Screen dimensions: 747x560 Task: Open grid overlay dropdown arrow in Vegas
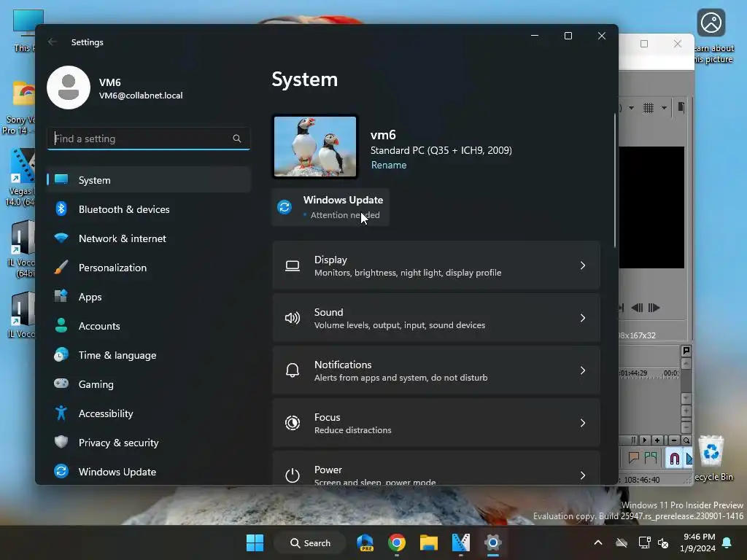(664, 108)
